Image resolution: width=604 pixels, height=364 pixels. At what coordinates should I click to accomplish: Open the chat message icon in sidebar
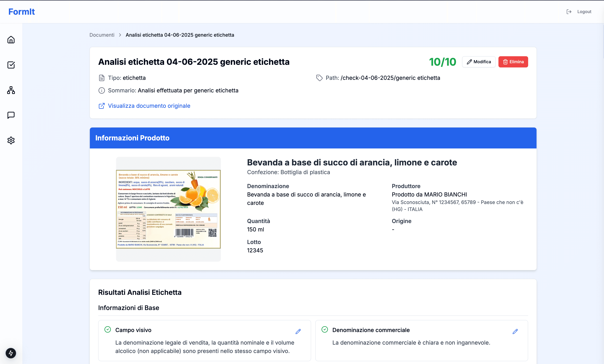coord(11,115)
